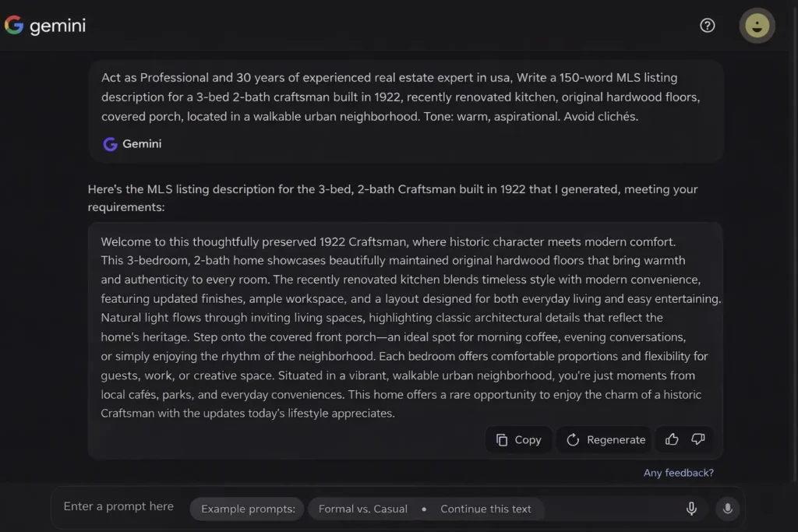Click the outlined microphone icon
The height and width of the screenshot is (532, 798).
(x=691, y=509)
